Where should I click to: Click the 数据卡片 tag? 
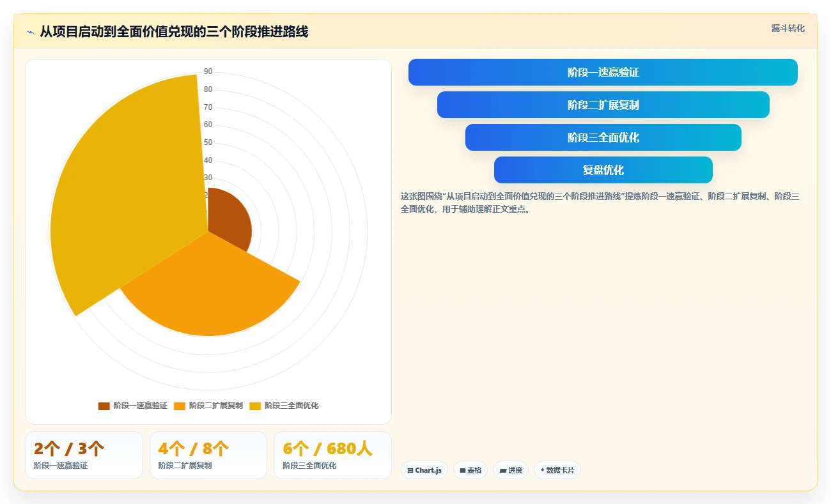pos(557,470)
